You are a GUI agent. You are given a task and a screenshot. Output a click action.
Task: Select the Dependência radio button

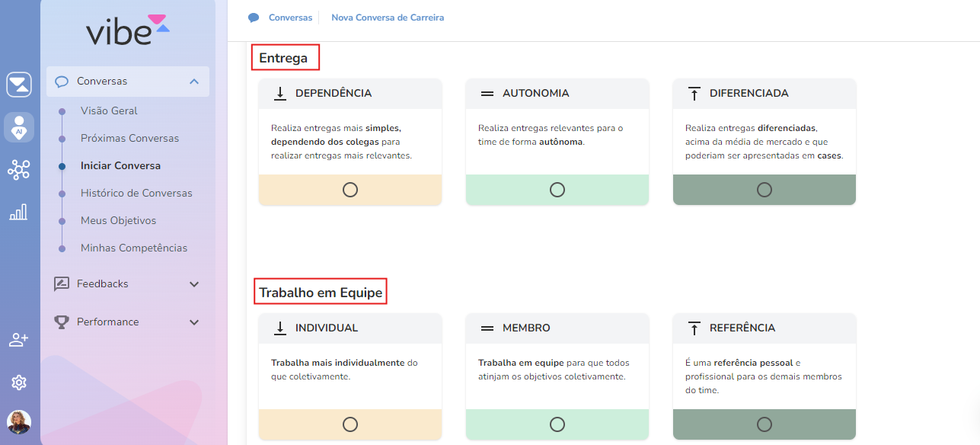[x=350, y=190]
